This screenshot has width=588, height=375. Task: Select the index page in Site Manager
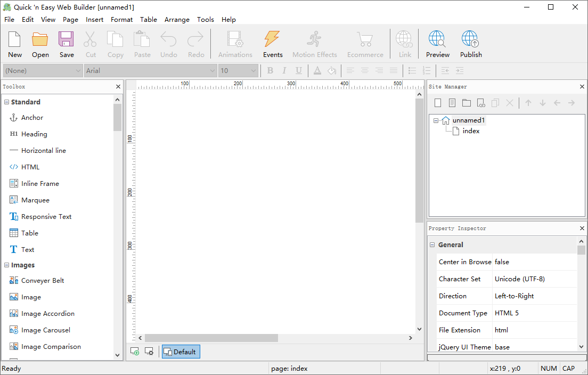pos(471,131)
